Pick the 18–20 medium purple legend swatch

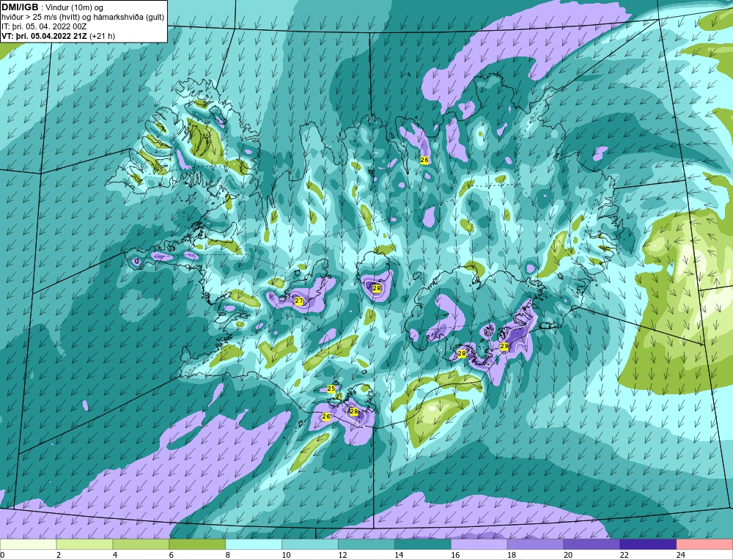[535, 545]
